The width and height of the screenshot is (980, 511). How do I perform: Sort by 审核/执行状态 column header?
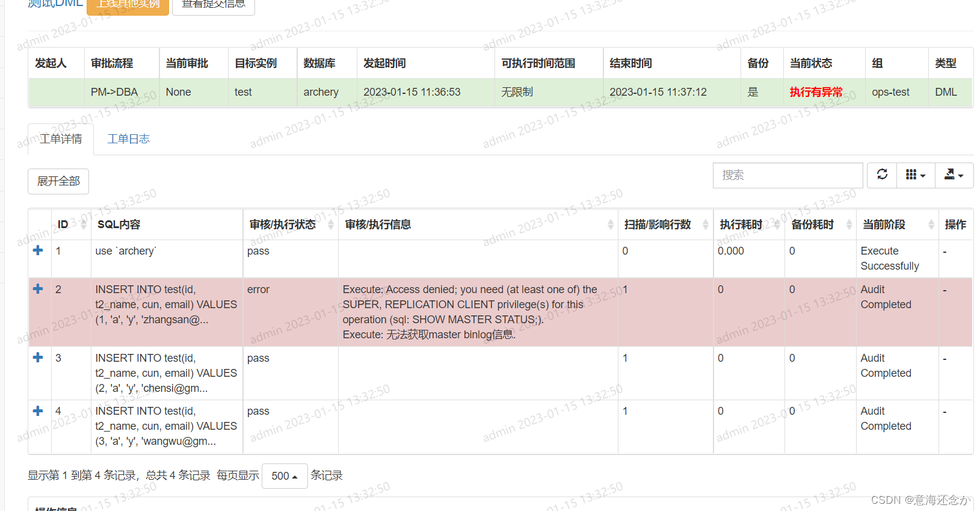[291, 225]
